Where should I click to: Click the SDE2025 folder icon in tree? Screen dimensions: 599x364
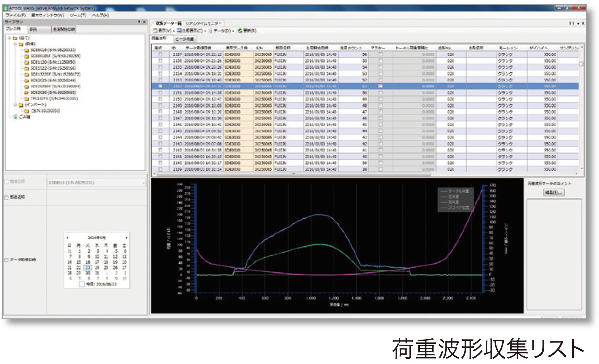26,80
